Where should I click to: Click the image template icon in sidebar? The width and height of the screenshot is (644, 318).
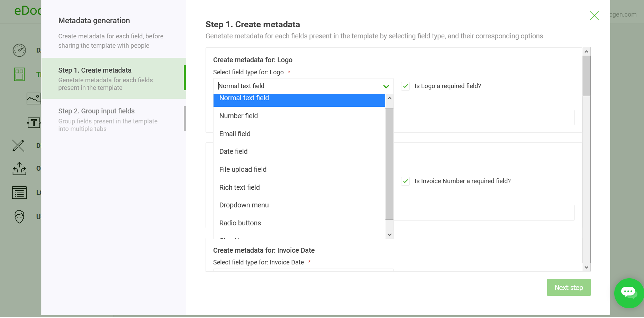(34, 99)
